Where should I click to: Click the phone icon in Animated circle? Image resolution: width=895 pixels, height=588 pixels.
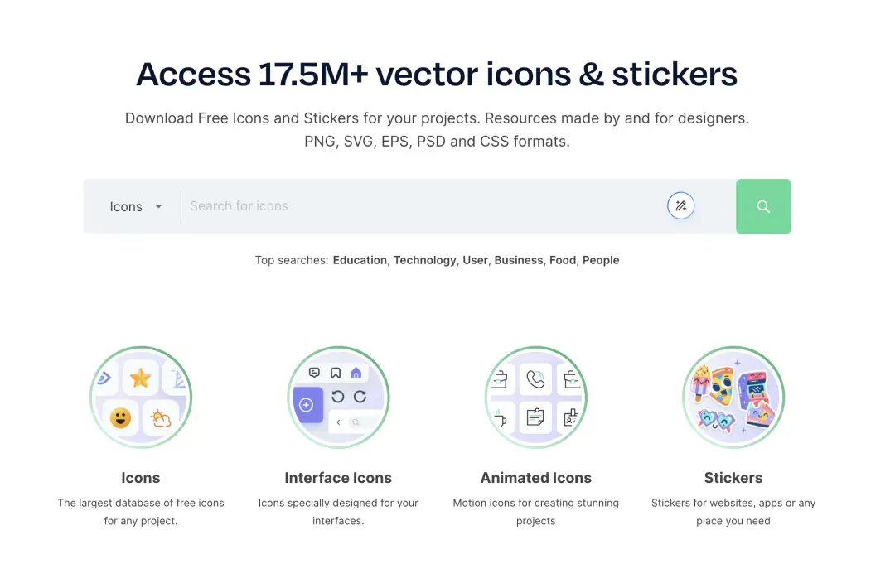click(535, 378)
